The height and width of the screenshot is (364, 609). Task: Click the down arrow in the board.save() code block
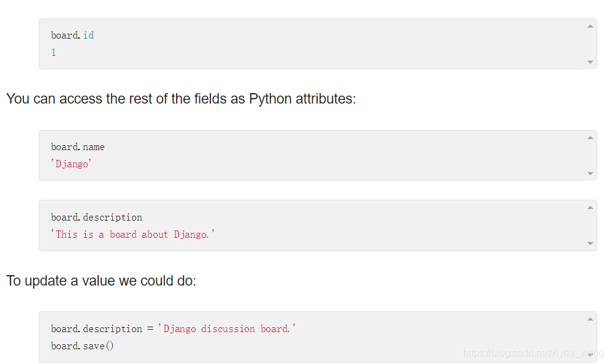[x=590, y=355]
